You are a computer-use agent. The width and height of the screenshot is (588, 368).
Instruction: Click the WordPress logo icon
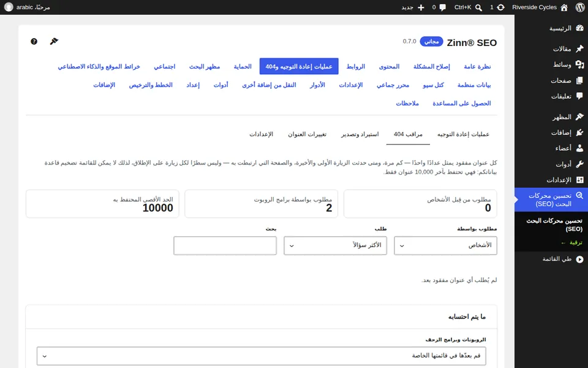(x=580, y=7)
